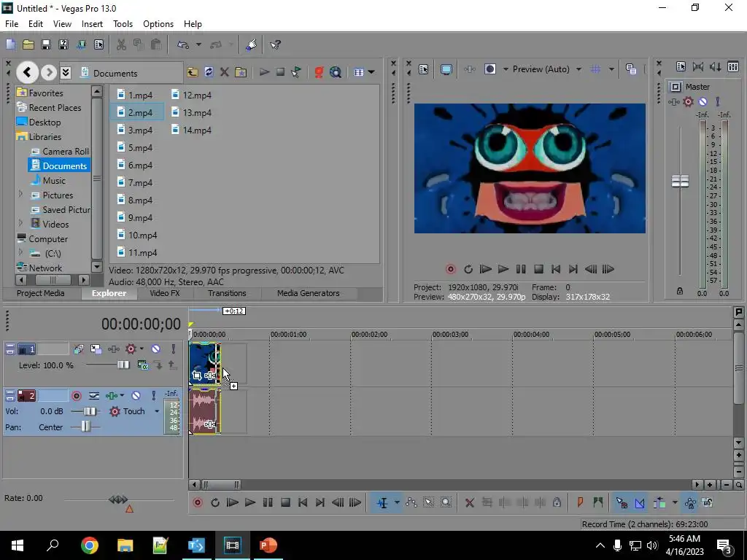Click the Get Media from Web icon
This screenshot has width=747, height=560.
coord(336,72)
